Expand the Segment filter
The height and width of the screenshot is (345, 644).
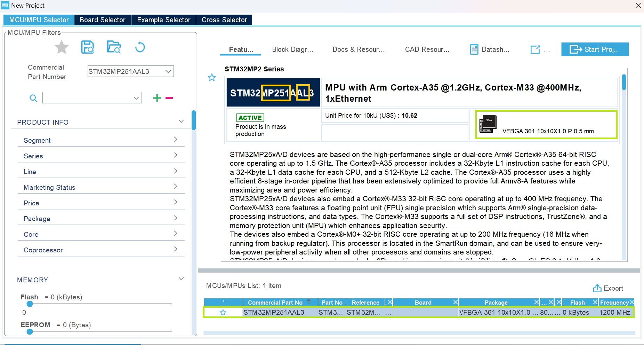pos(175,140)
